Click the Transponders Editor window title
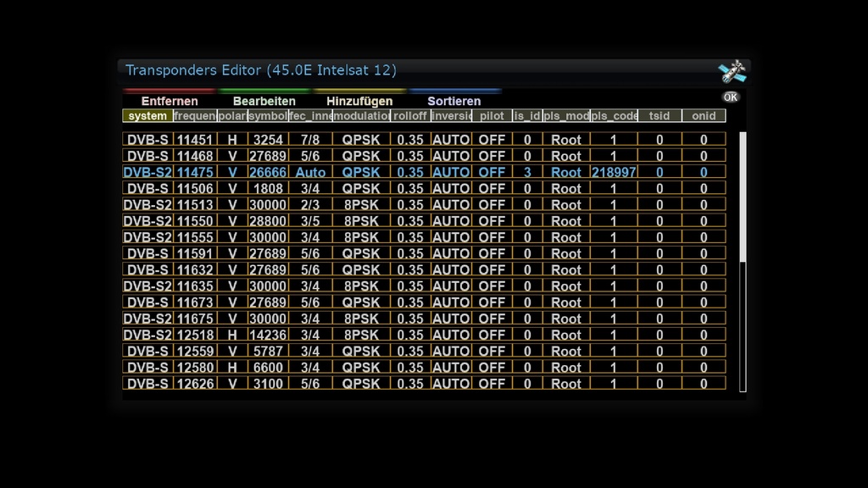The height and width of the screenshot is (488, 868). click(261, 70)
